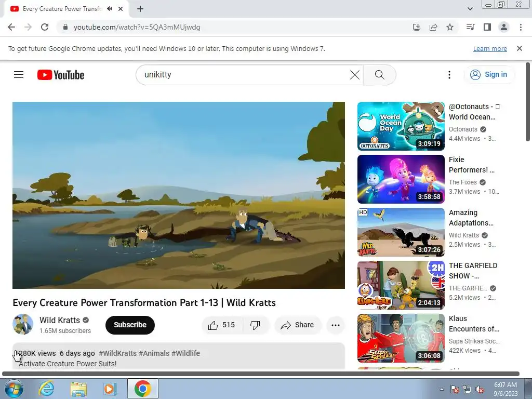Open the Windows Start menu
The image size is (532, 399).
click(x=14, y=389)
